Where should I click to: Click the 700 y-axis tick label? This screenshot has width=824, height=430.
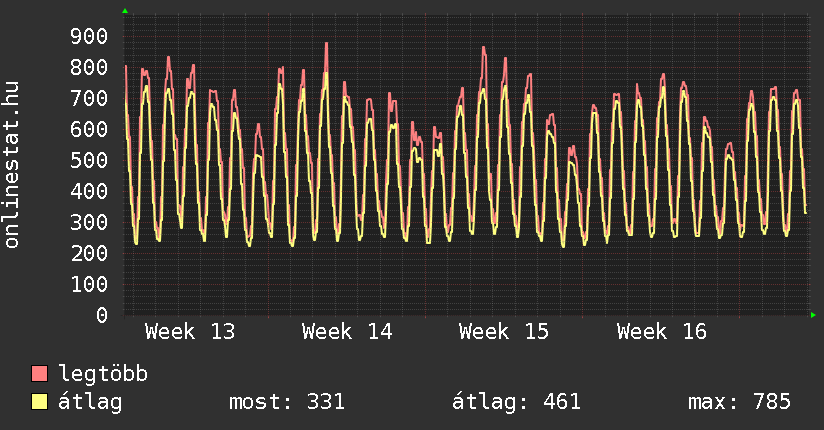(89, 98)
